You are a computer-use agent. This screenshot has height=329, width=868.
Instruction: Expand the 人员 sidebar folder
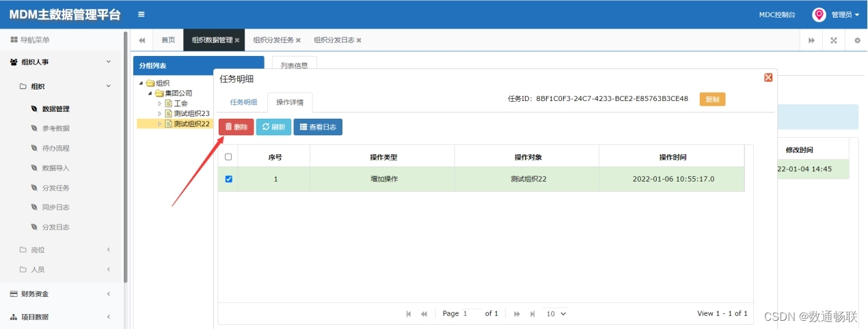tap(62, 270)
